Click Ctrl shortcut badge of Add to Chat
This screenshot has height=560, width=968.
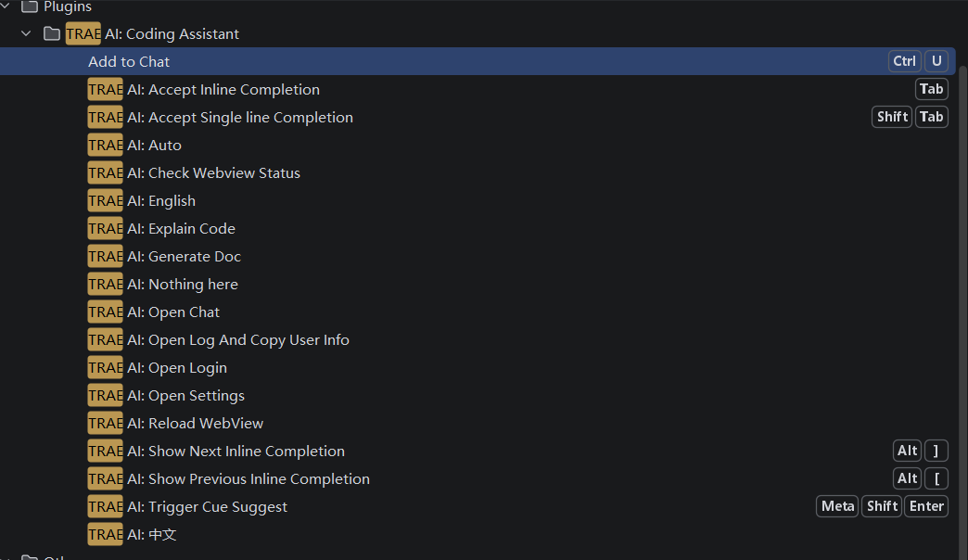pos(904,61)
